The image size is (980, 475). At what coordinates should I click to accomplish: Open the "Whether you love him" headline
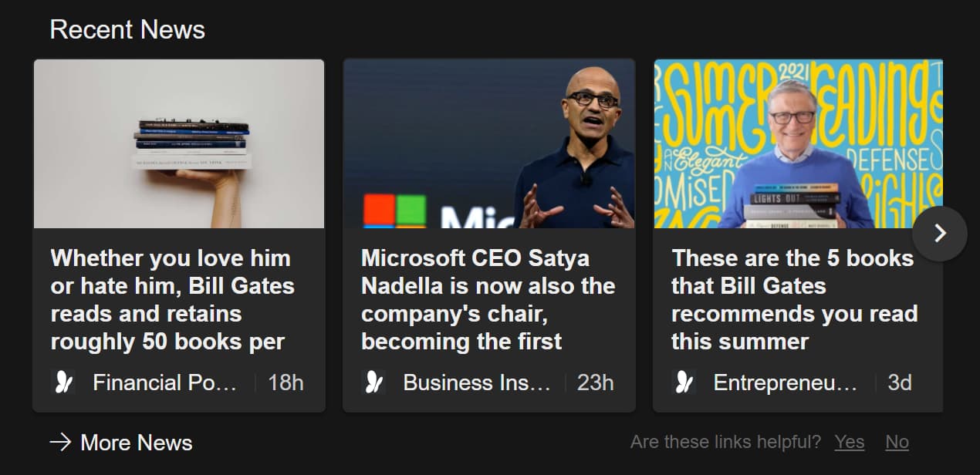(172, 299)
